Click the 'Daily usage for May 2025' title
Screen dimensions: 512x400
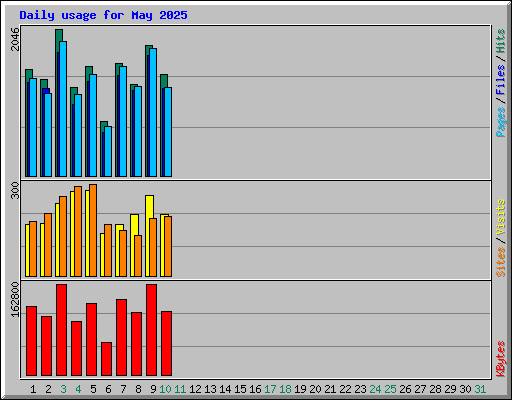tap(103, 15)
